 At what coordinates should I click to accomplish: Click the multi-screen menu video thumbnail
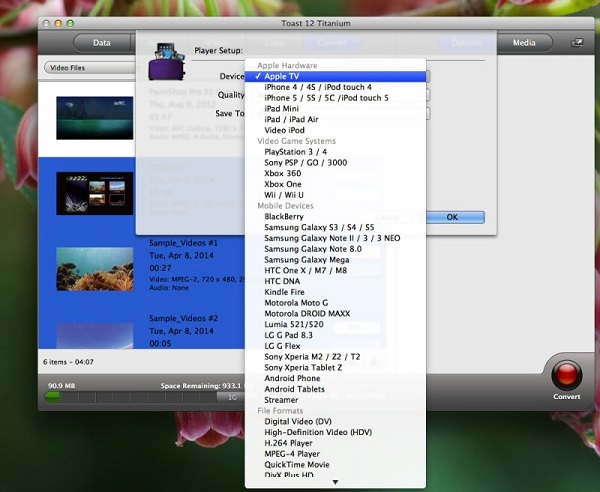tap(94, 193)
